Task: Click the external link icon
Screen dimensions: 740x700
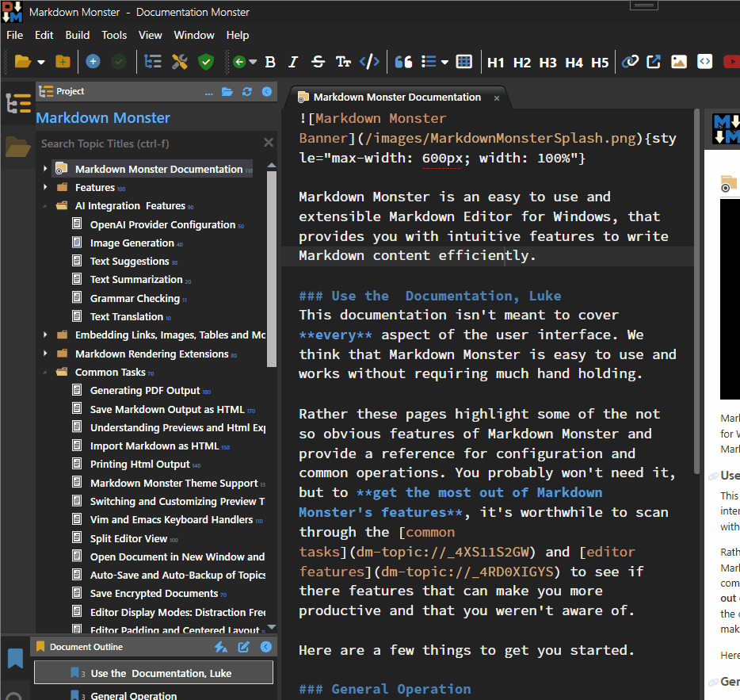Action: click(x=654, y=62)
